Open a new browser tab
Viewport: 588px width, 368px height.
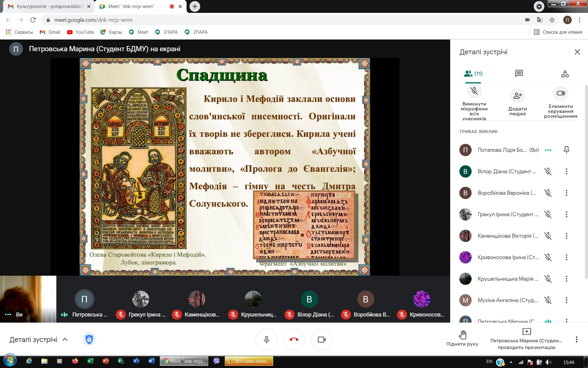195,6
